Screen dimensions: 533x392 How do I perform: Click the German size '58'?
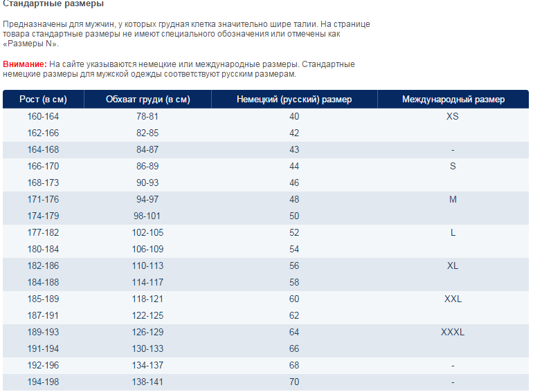click(294, 282)
